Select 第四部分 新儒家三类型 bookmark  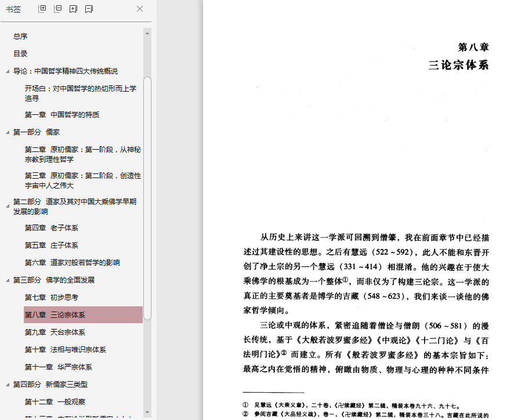point(50,384)
